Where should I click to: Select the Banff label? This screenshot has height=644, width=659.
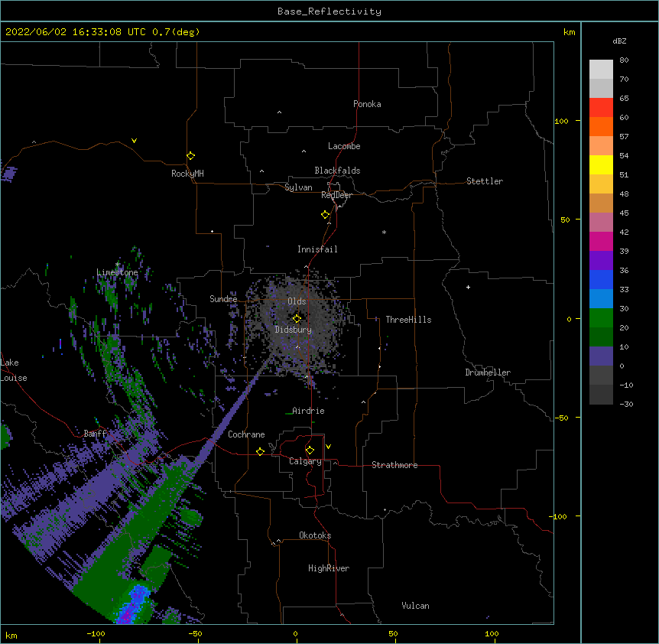tap(95, 434)
